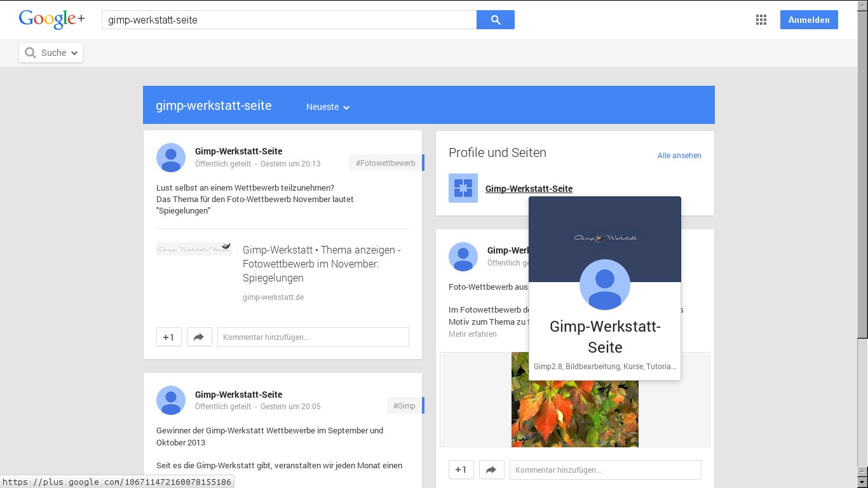Select the #Gimp hashtag
868x488 pixels.
click(404, 406)
